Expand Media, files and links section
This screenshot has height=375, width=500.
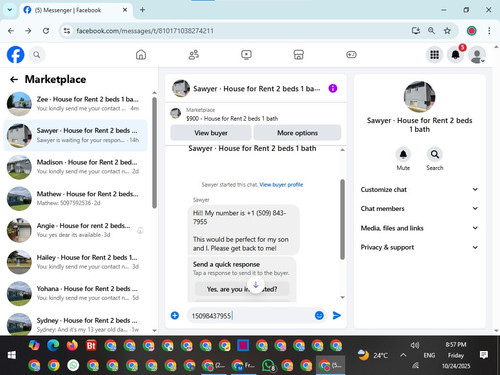coord(419,228)
